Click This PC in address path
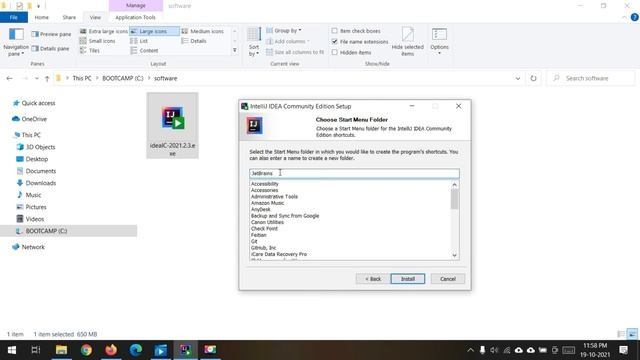This screenshot has width=640, height=360. pyautogui.click(x=82, y=78)
